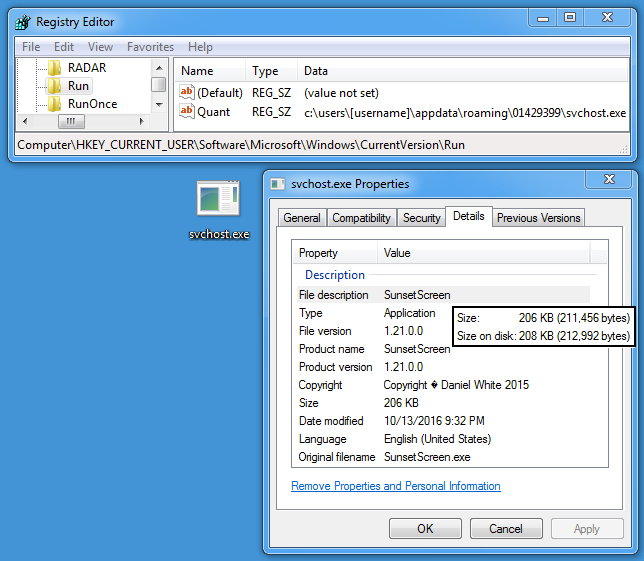Viewport: 644px width, 561px height.
Task: Select the RunOnce folder icon in tree
Action: 54,104
